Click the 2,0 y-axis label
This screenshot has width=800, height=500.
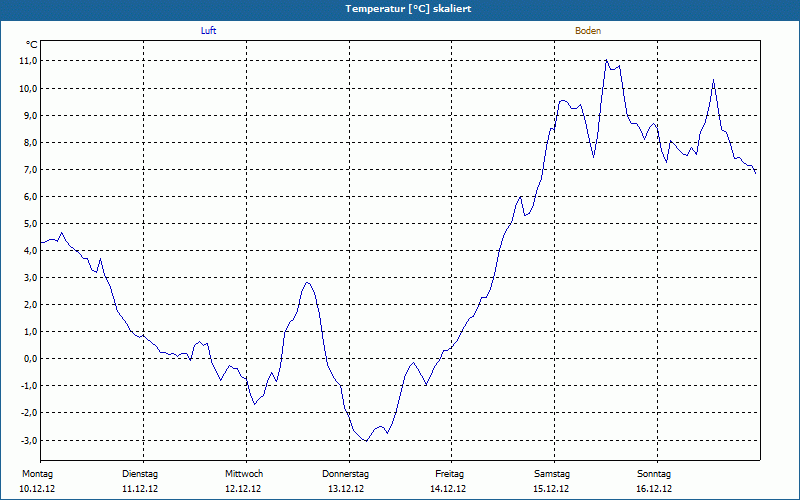point(30,305)
